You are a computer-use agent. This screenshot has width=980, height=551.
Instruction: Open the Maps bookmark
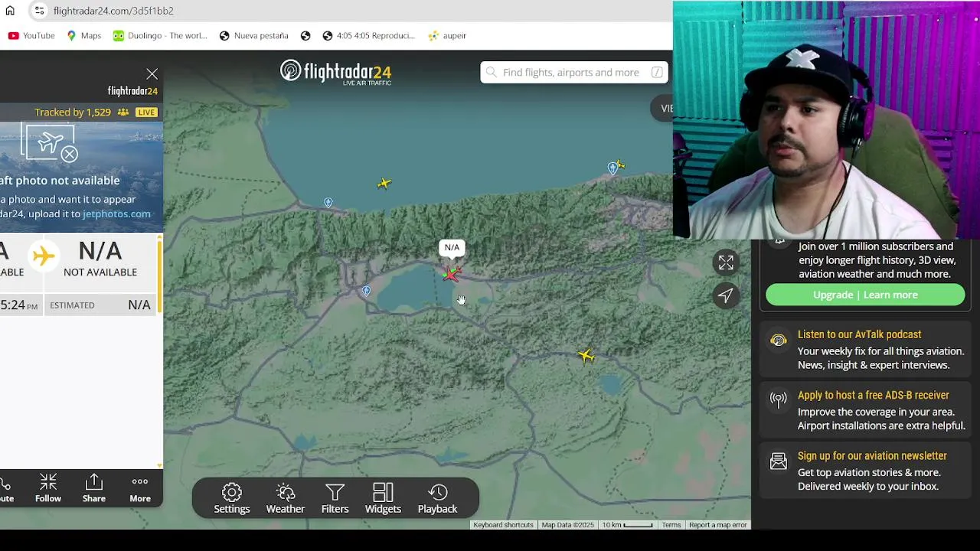pyautogui.click(x=83, y=35)
